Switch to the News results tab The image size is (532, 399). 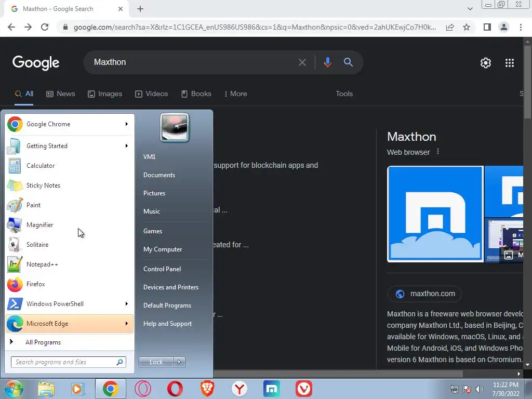coord(61,94)
